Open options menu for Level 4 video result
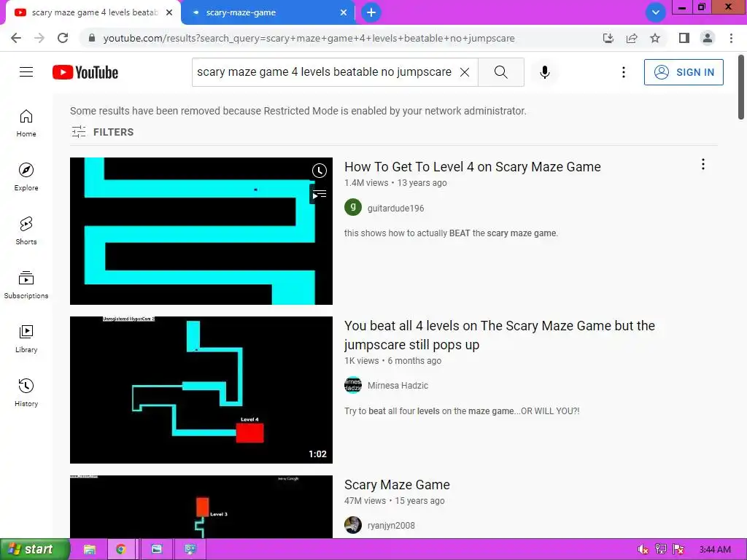The image size is (747, 560). [703, 164]
